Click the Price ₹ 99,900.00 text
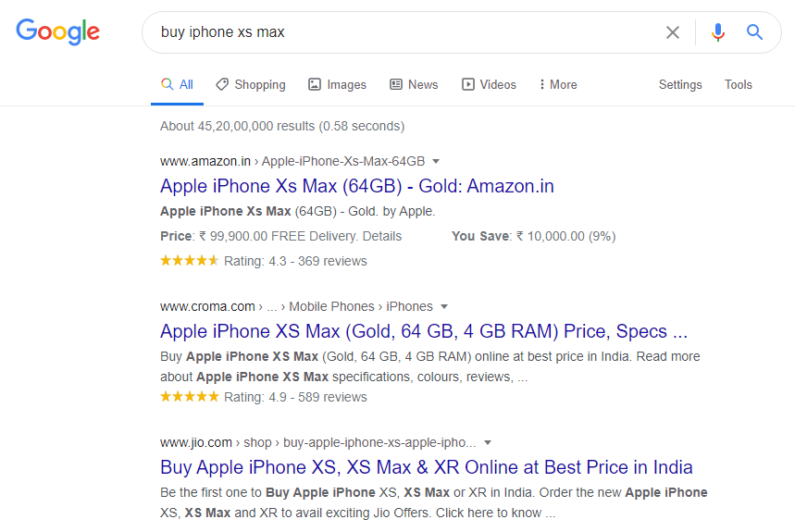 click(x=280, y=236)
